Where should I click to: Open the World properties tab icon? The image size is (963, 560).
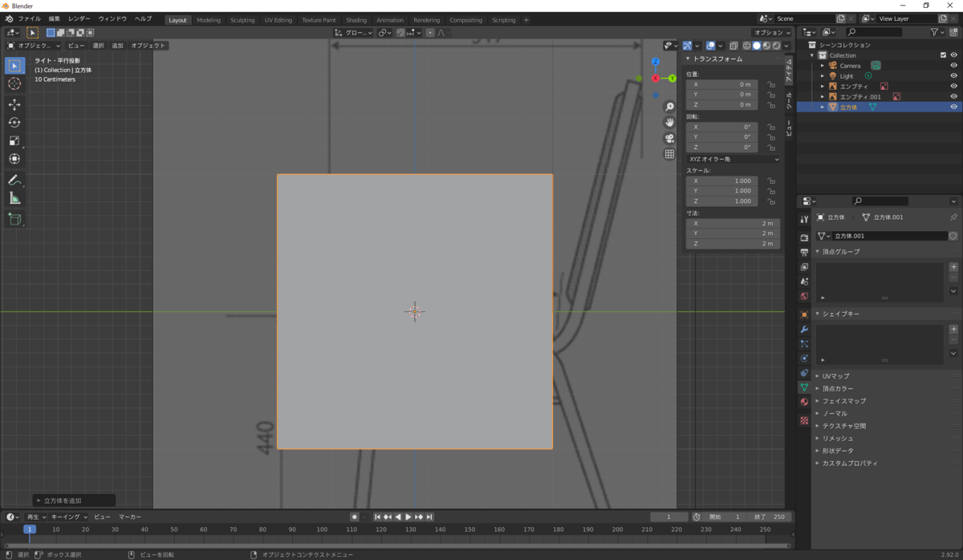pyautogui.click(x=804, y=296)
